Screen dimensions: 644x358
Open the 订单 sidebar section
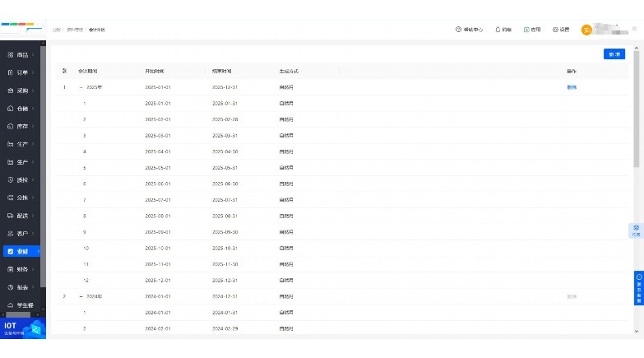(x=20, y=72)
